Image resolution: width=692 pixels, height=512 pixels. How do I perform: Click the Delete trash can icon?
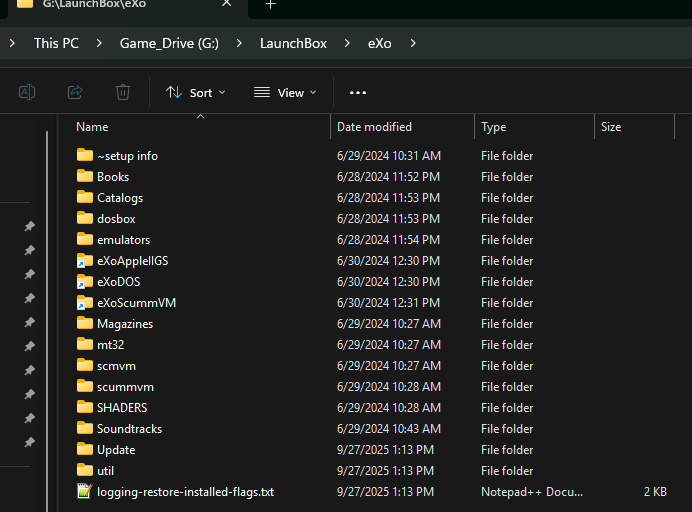pyautogui.click(x=123, y=92)
